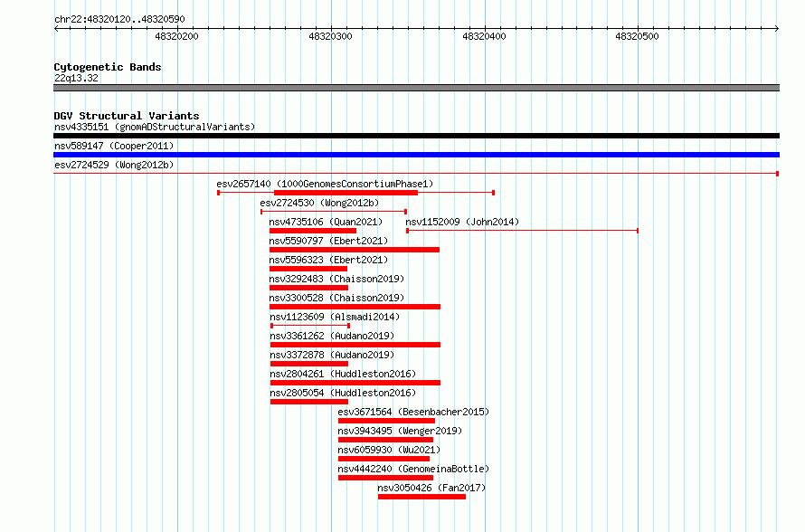The width and height of the screenshot is (805, 532).
Task: Open esv2724529 (Wong2012b) variant label
Action: coord(114,165)
